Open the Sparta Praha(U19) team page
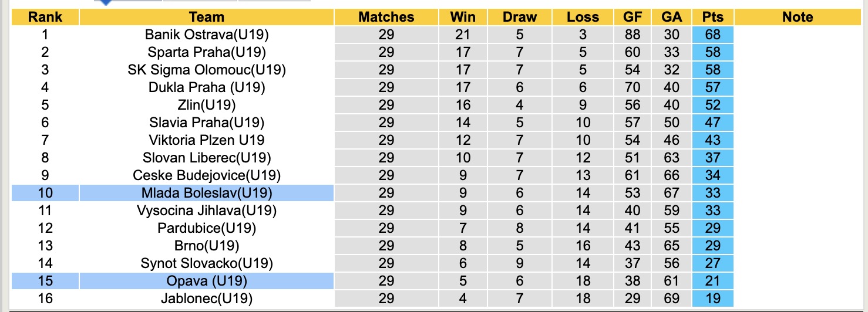868x312 pixels. click(207, 52)
